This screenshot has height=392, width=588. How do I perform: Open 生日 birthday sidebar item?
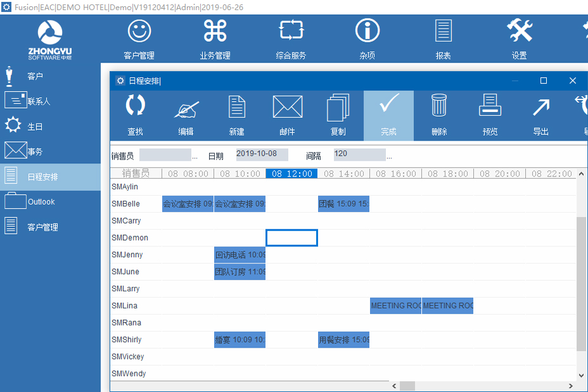point(35,127)
